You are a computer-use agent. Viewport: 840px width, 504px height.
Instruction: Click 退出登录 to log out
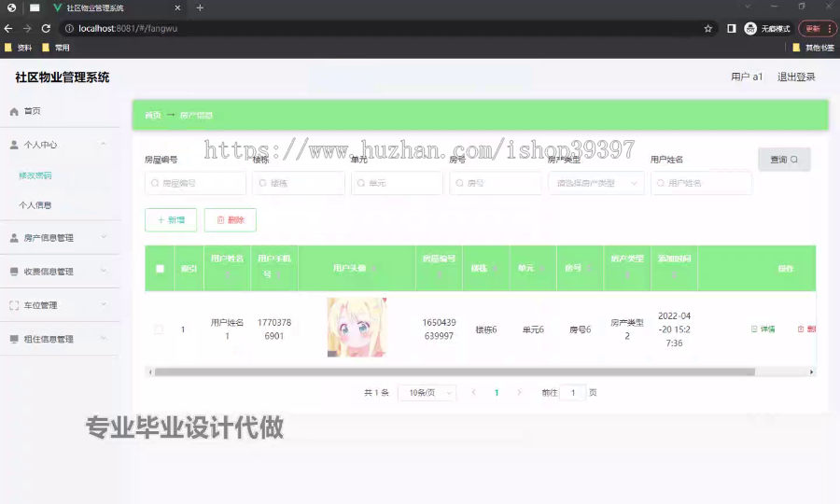pyautogui.click(x=796, y=77)
